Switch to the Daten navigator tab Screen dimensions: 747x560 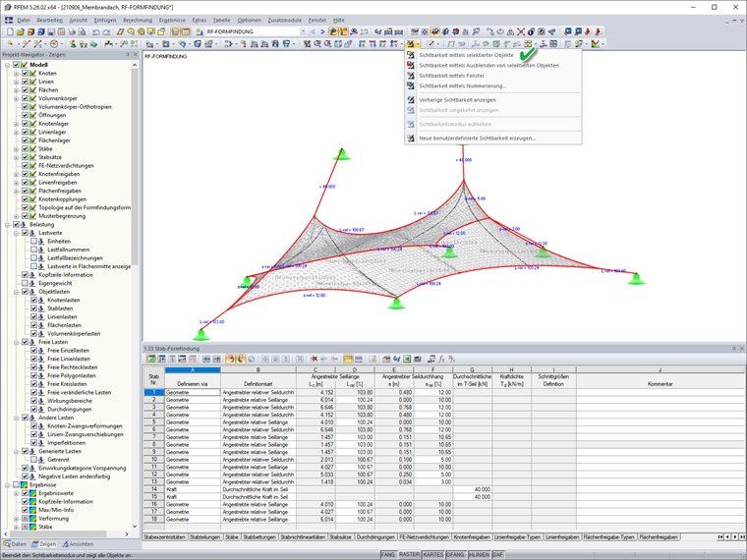[x=15, y=544]
